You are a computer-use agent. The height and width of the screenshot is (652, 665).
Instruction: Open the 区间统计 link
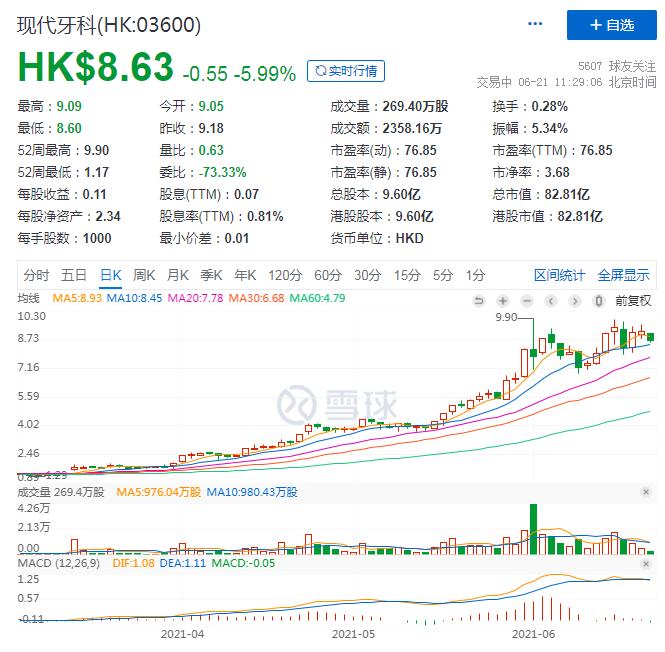pyautogui.click(x=559, y=275)
